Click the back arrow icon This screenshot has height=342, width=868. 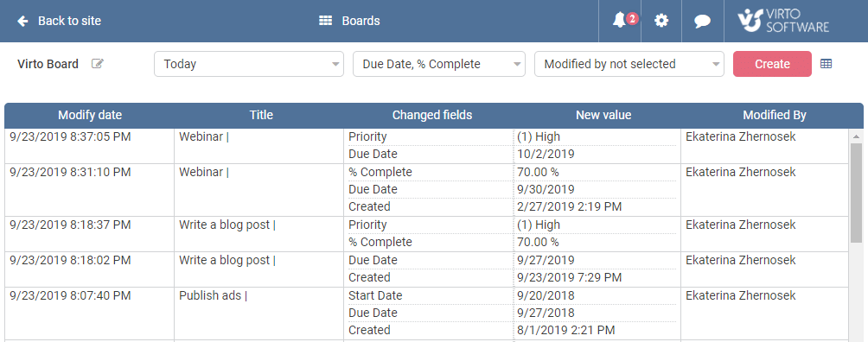[x=22, y=21]
